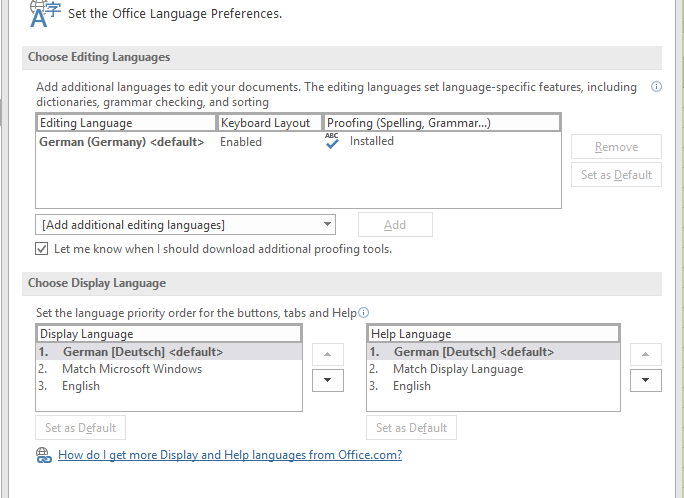The width and height of the screenshot is (684, 498).
Task: Move display language down with arrow button
Action: (327, 380)
